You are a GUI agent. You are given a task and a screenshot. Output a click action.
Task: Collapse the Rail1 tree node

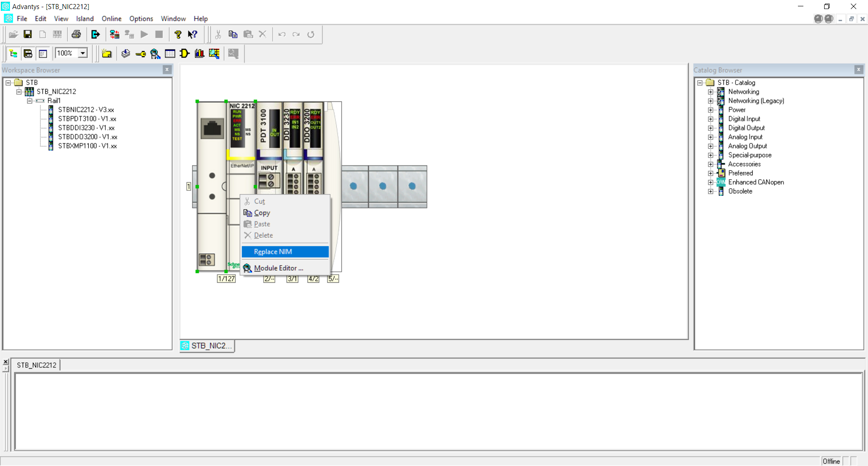[30, 100]
